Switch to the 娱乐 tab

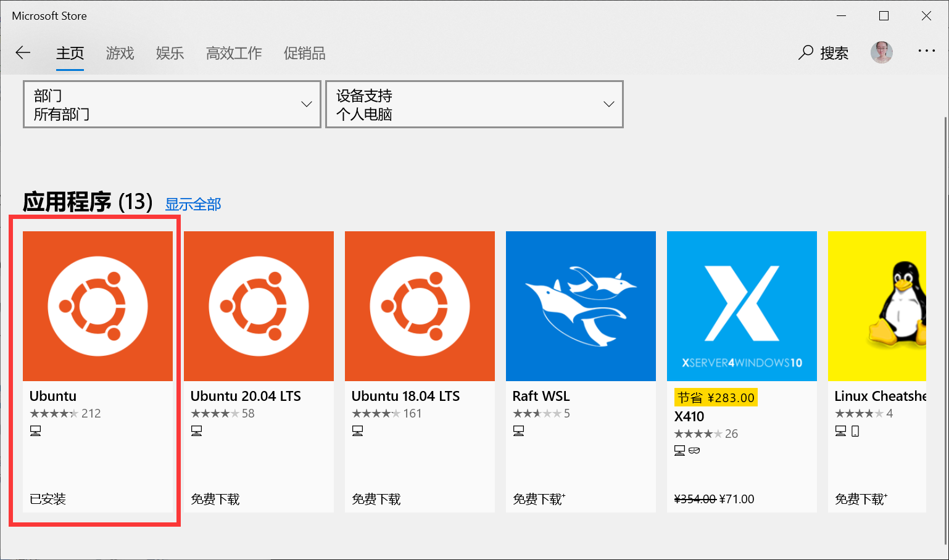(x=170, y=54)
